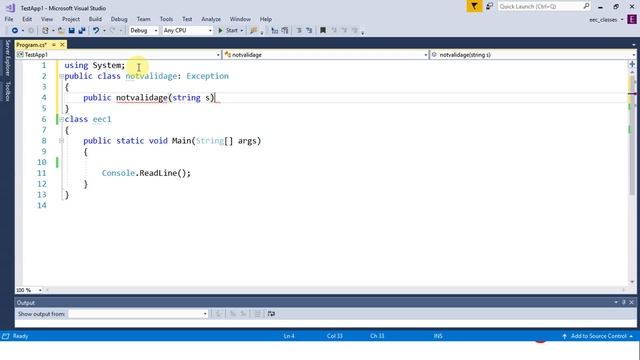Click the Navigate Forward toolbar icon
The image size is (640, 360).
click(31, 31)
